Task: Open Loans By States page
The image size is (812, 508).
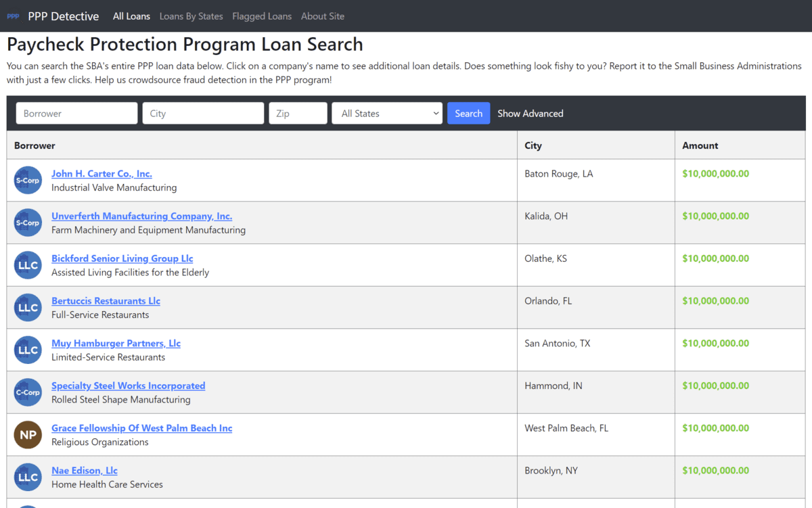Action: (x=191, y=16)
